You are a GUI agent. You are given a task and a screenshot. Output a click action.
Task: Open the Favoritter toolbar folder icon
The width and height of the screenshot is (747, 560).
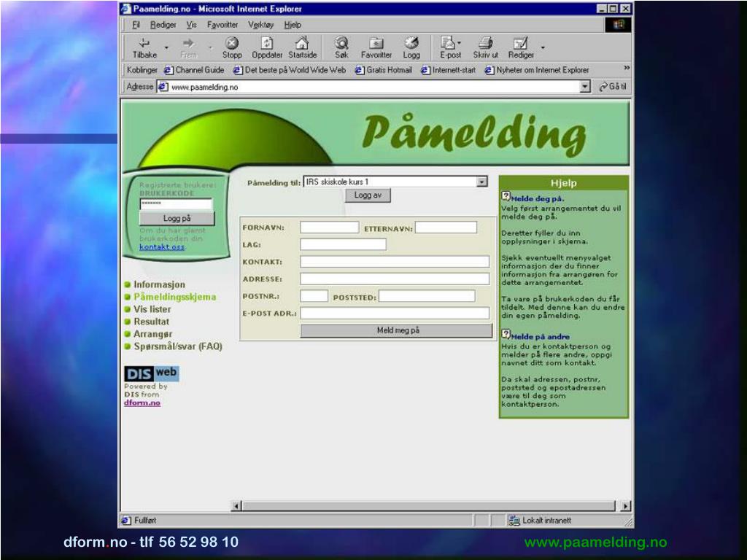coord(376,43)
